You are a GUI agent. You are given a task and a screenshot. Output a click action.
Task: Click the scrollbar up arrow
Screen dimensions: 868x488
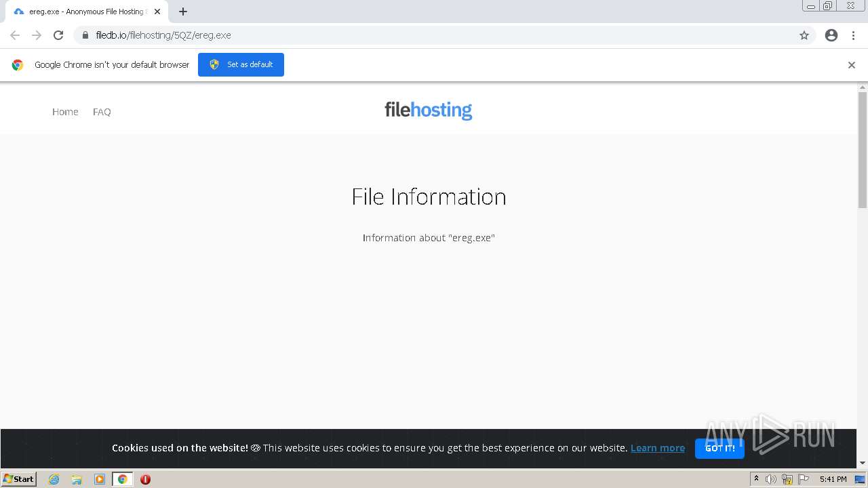click(x=863, y=87)
